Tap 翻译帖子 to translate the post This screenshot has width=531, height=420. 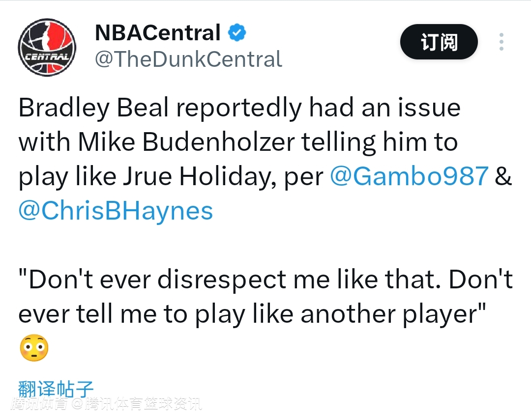coord(56,389)
